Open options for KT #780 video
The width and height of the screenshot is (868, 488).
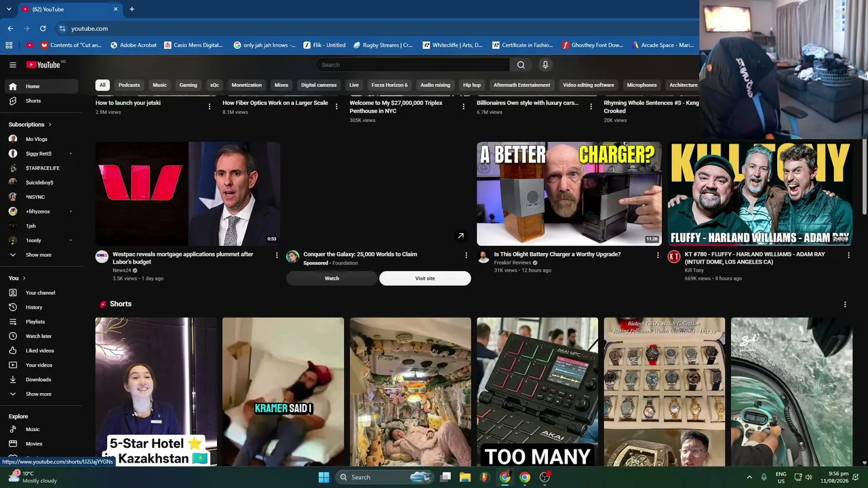point(848,255)
